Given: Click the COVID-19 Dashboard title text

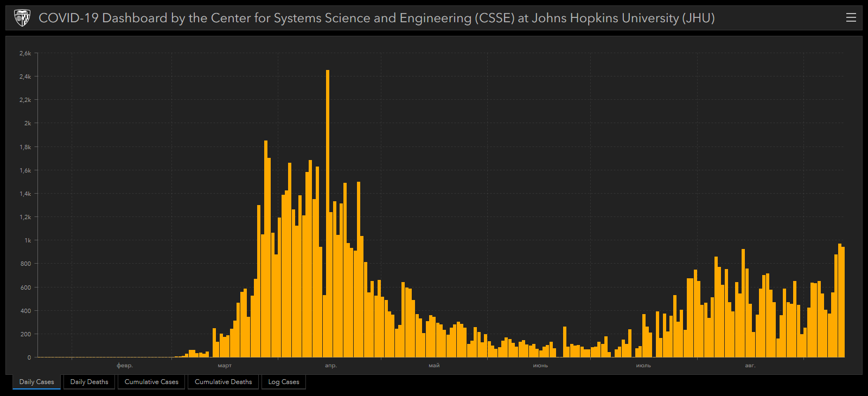Looking at the screenshot, I should pos(376,18).
